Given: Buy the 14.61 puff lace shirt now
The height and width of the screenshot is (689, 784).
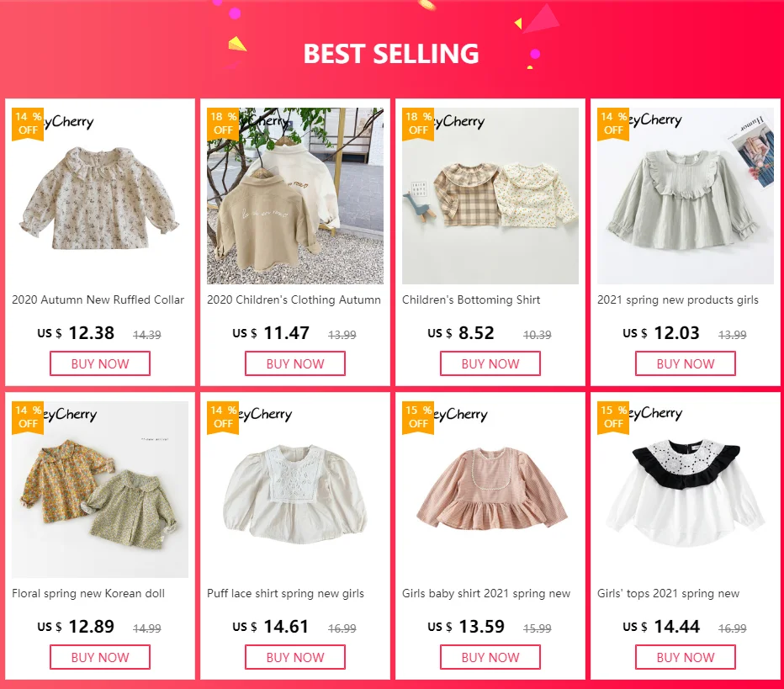Looking at the screenshot, I should pyautogui.click(x=295, y=657).
